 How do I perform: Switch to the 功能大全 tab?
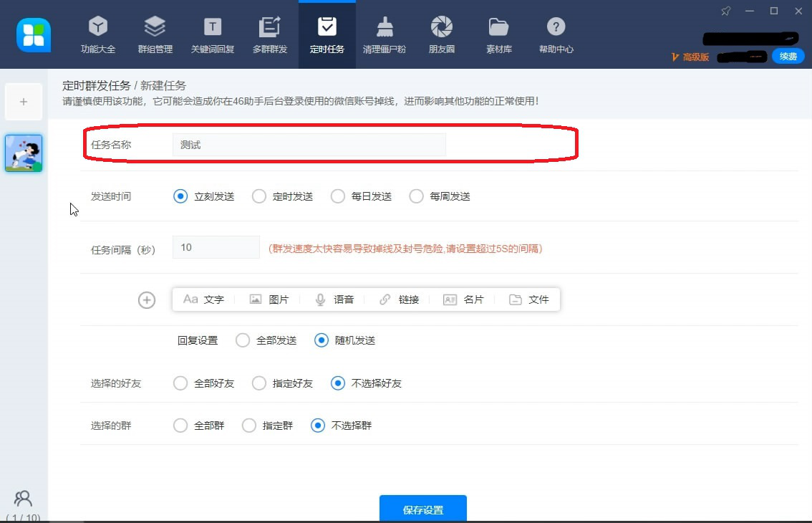[x=97, y=34]
